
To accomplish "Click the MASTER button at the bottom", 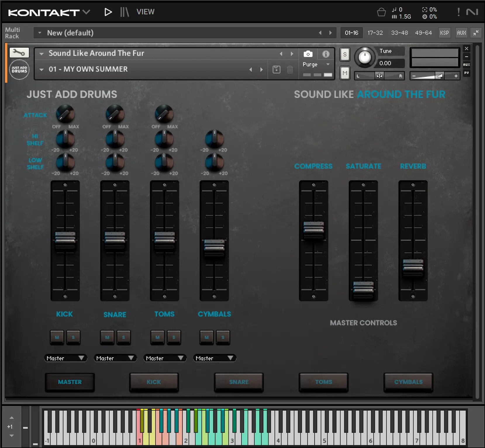I will (x=70, y=382).
